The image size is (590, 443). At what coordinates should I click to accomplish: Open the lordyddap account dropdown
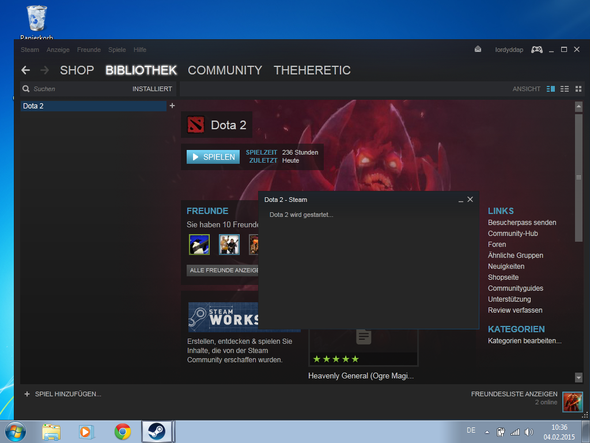pos(509,50)
